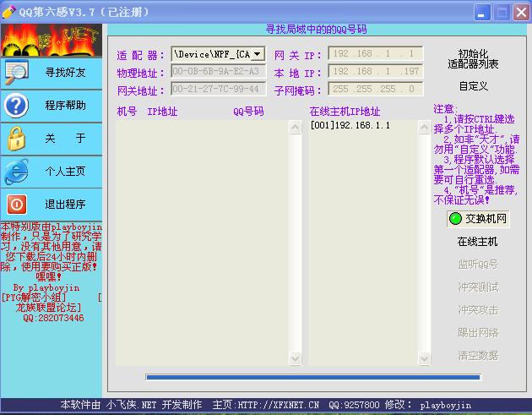Screen dimensions: 532x415
Task: Open the 关于 menu item
Action: [52, 139]
